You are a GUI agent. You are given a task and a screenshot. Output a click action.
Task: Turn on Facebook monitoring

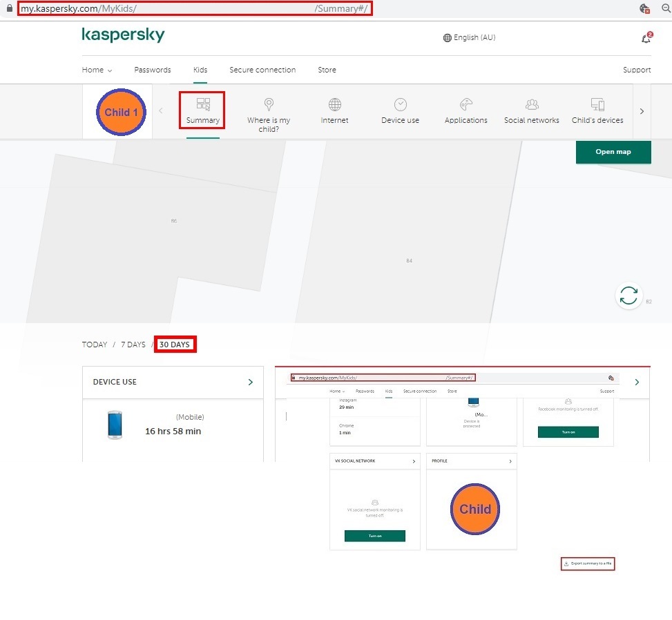tap(568, 432)
